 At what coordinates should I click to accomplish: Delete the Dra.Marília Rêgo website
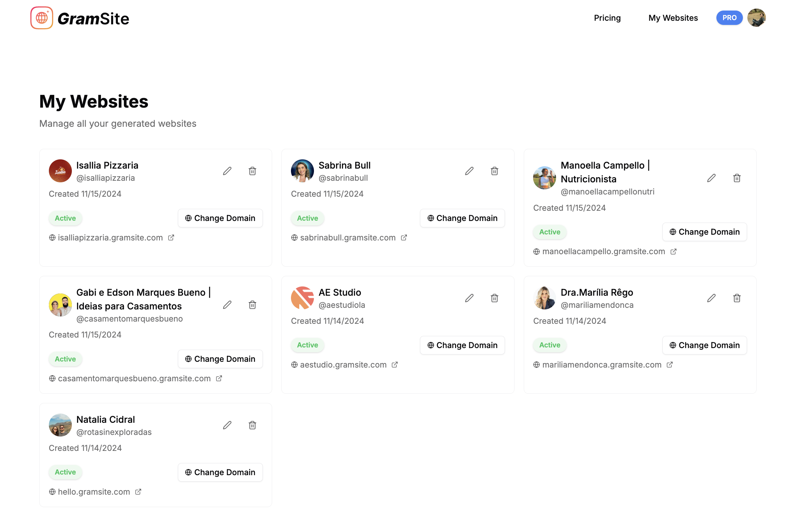click(x=737, y=298)
